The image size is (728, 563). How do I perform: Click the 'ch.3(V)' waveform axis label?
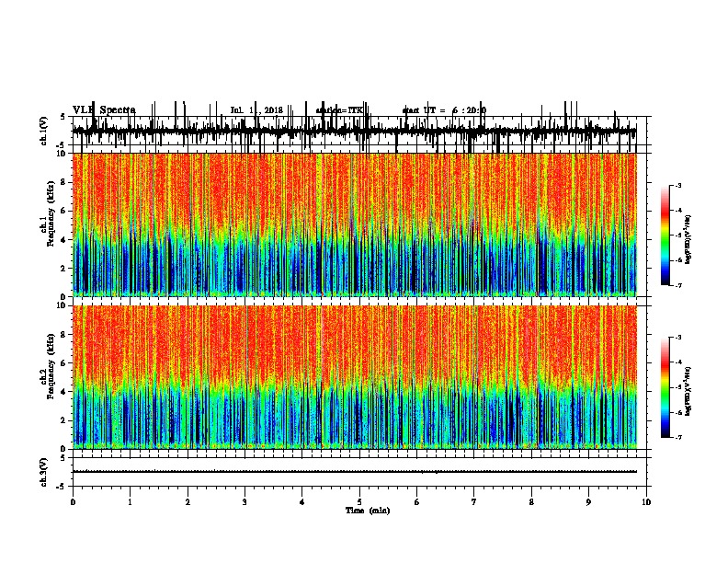tap(44, 472)
